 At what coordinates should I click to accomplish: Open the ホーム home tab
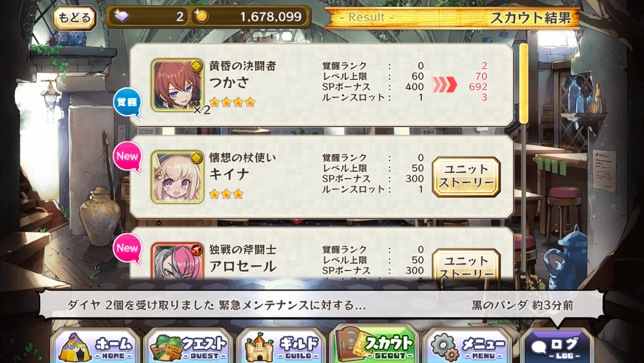tap(96, 347)
